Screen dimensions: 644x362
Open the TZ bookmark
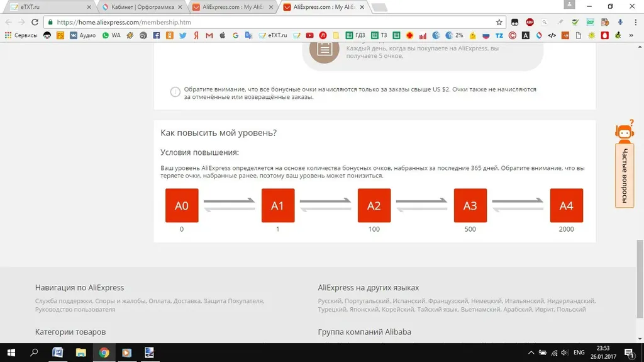(499, 35)
